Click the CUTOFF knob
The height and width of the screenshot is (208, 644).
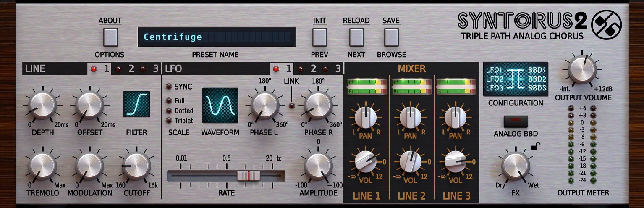[x=136, y=166]
